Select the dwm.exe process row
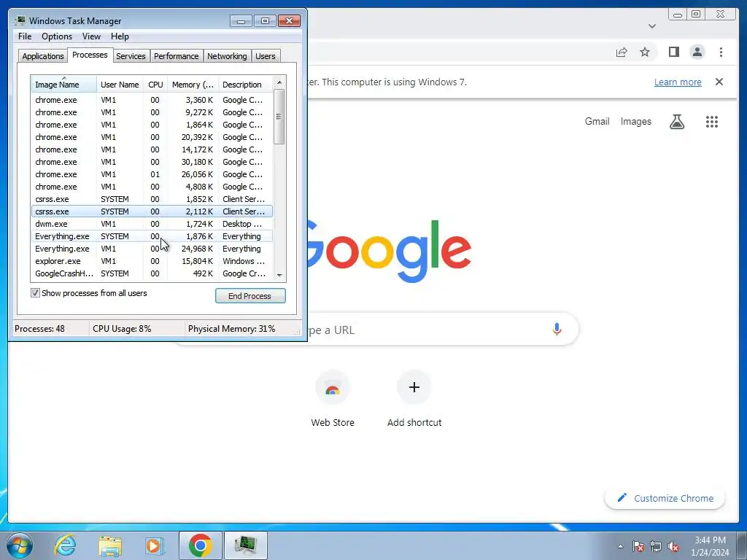 point(152,224)
